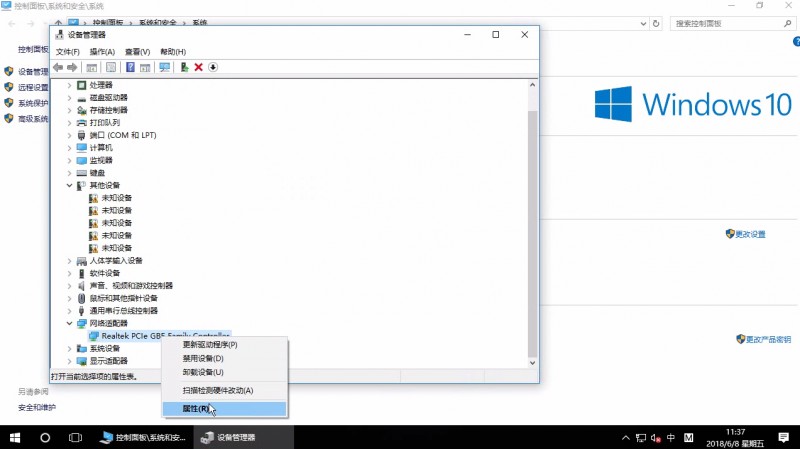800x449 pixels.
Task: Open the 操作(A) menu
Action: pyautogui.click(x=102, y=52)
